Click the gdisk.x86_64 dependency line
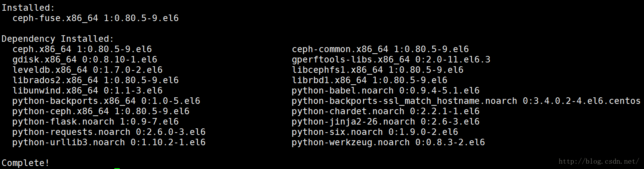 coord(85,59)
